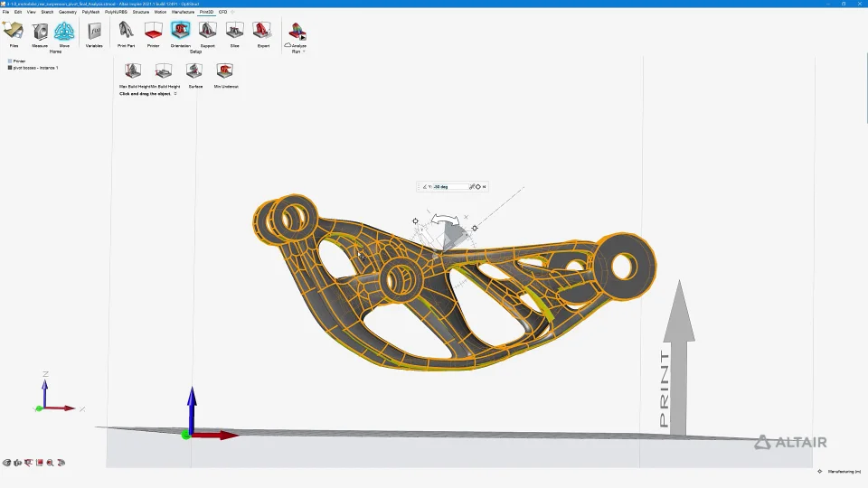Open the Manufacturing units selector
Screen dimensions: 868x488
(x=844, y=472)
